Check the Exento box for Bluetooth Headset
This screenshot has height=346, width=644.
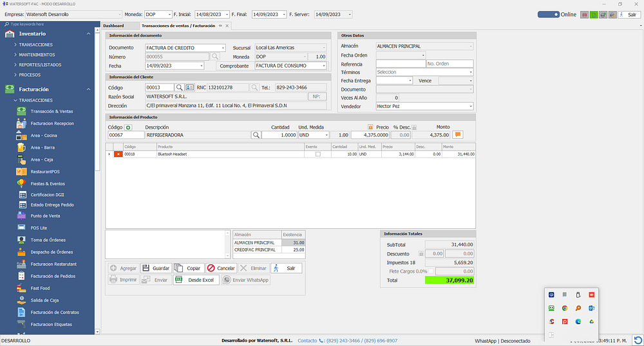pyautogui.click(x=317, y=154)
